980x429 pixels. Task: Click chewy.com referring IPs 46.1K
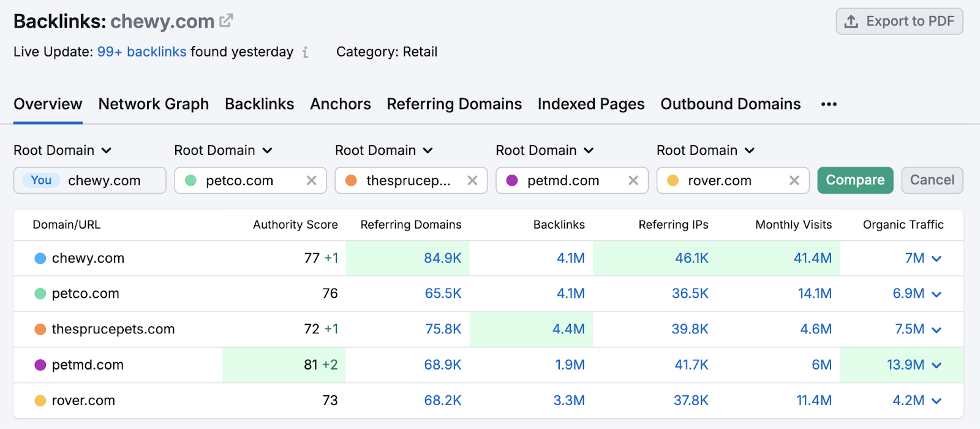[692, 259]
